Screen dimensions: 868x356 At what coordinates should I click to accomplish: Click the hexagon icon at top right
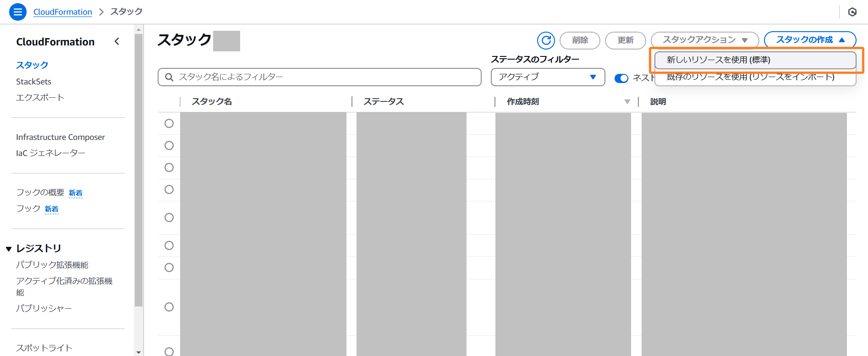(852, 12)
